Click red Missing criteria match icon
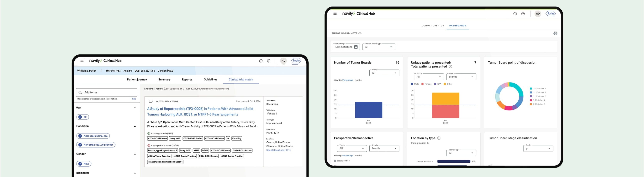 pos(149,146)
